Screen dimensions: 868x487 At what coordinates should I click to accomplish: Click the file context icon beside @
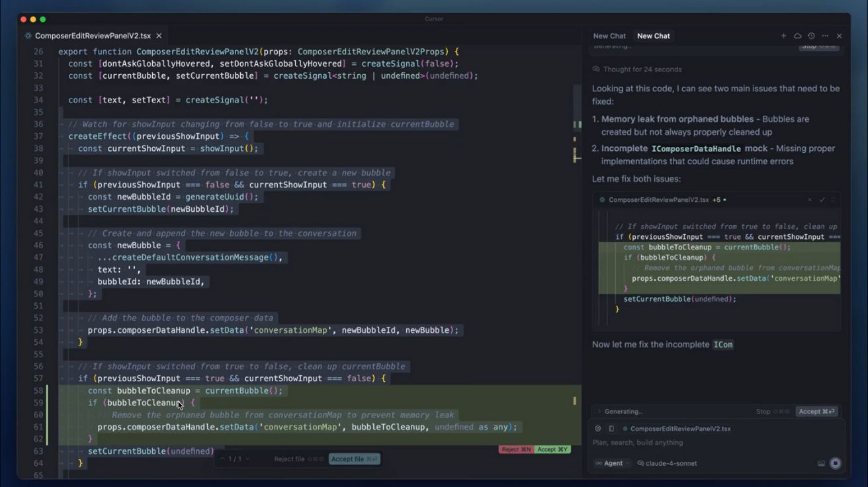point(611,429)
